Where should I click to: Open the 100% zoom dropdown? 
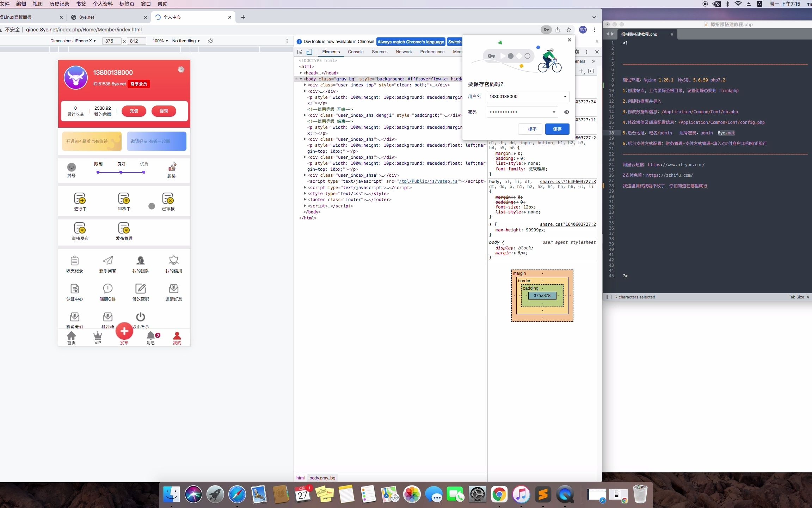160,41
